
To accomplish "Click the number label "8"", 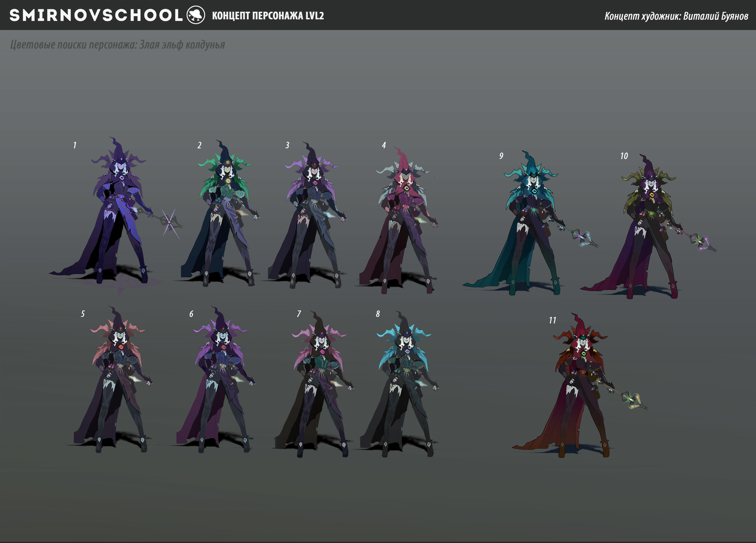I will [378, 314].
